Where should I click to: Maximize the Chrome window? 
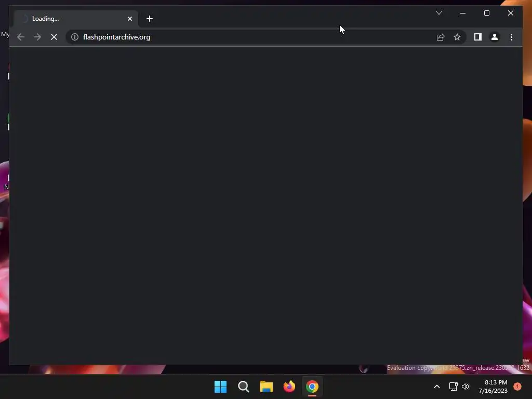point(486,13)
